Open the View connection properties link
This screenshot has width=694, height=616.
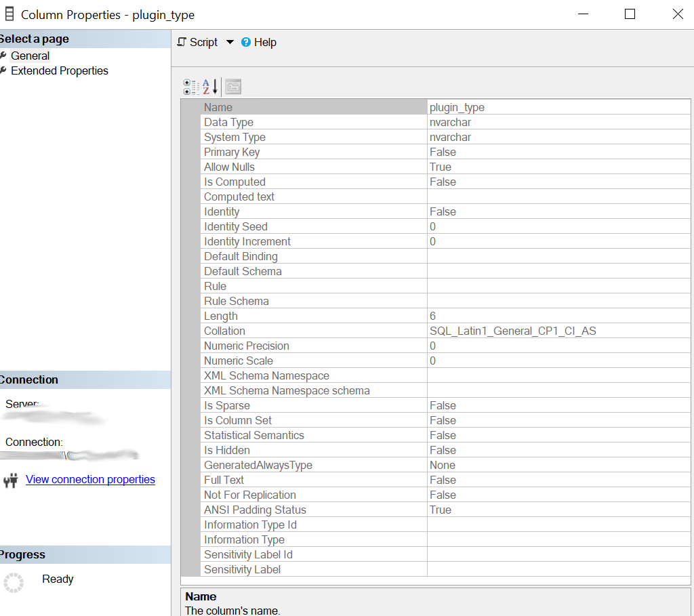(x=90, y=479)
